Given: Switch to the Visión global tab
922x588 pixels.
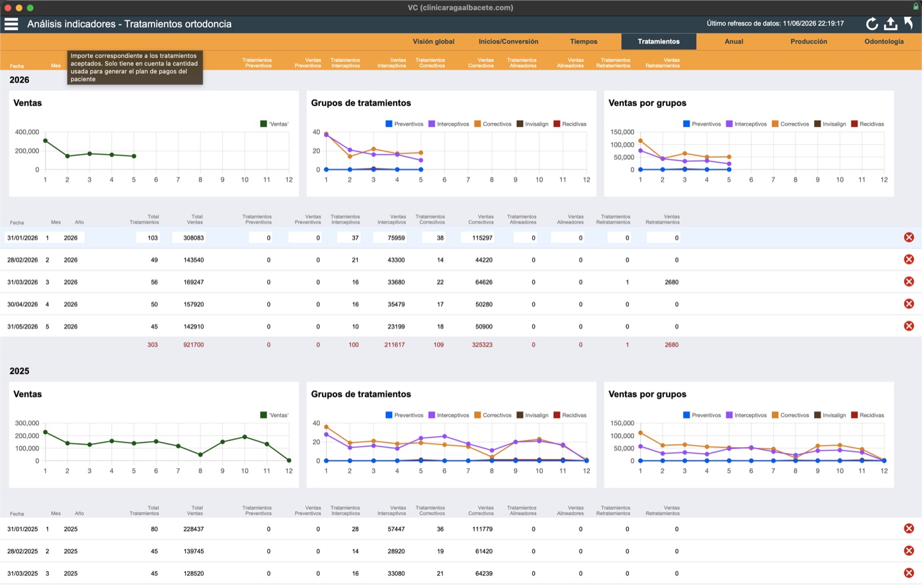Looking at the screenshot, I should coord(433,41).
